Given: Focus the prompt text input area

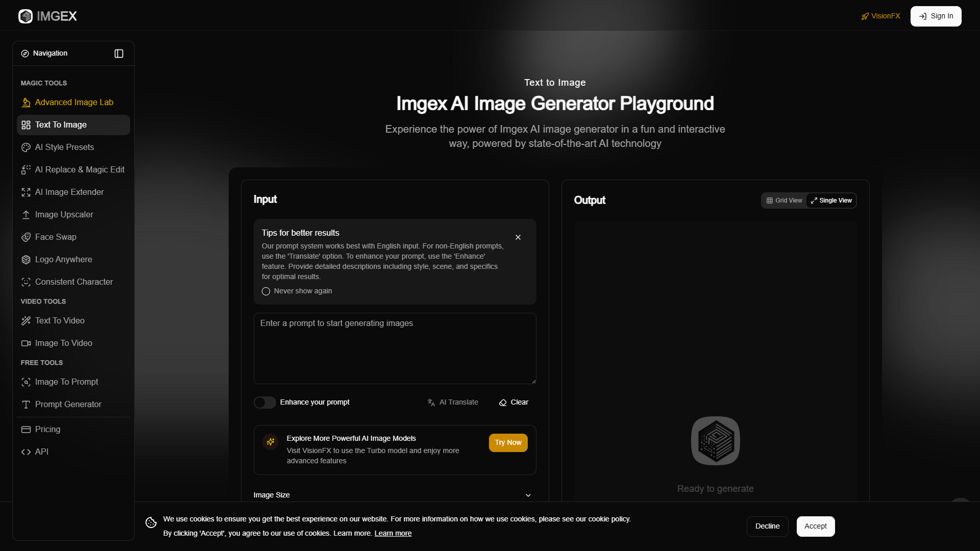Looking at the screenshot, I should click(395, 348).
